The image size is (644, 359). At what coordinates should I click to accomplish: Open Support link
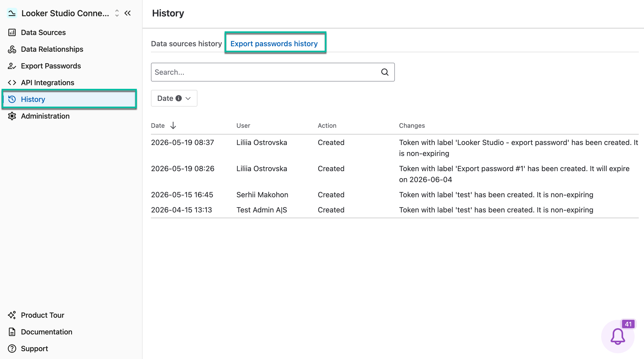coord(34,349)
